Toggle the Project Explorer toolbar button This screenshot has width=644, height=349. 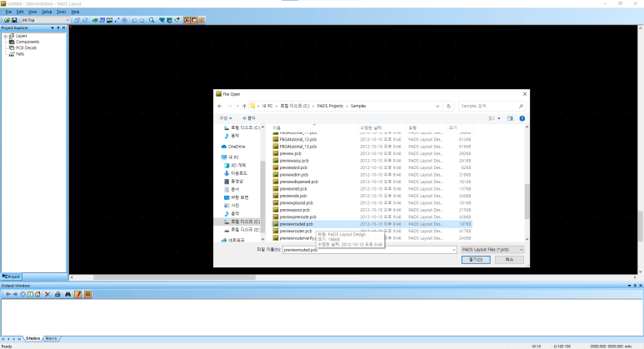(194, 20)
